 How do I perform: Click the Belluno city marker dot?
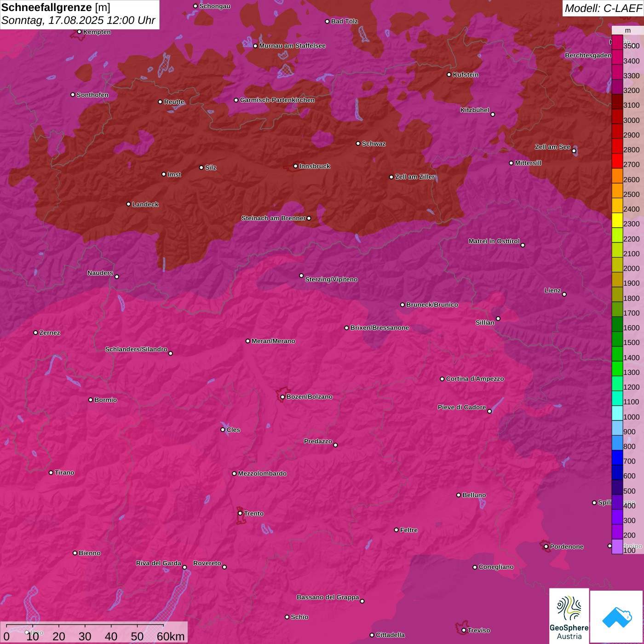pyautogui.click(x=459, y=495)
